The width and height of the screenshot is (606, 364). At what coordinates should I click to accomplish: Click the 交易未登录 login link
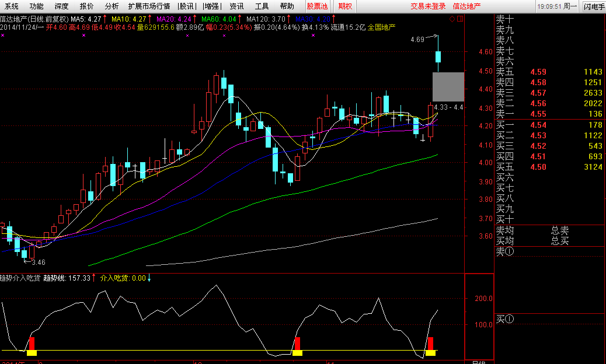point(428,6)
